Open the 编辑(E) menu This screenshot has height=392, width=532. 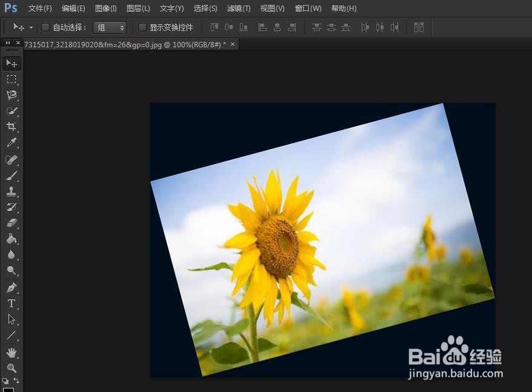coord(73,8)
